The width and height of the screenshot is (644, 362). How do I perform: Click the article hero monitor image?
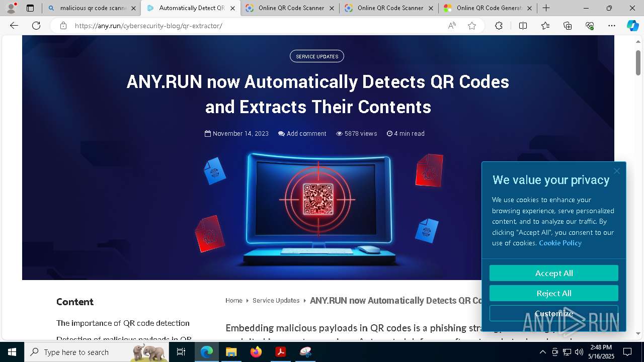coord(318,209)
